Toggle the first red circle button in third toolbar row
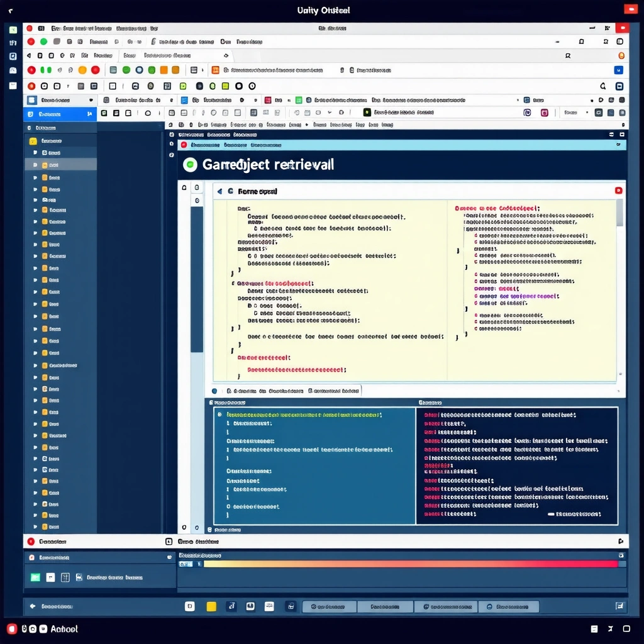The height and width of the screenshot is (644, 644). 31,70
